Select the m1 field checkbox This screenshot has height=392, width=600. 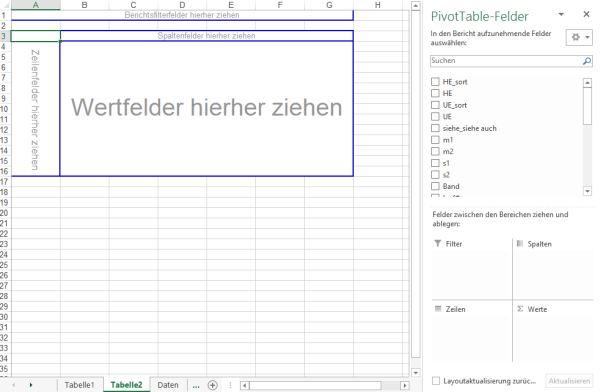pyautogui.click(x=435, y=140)
